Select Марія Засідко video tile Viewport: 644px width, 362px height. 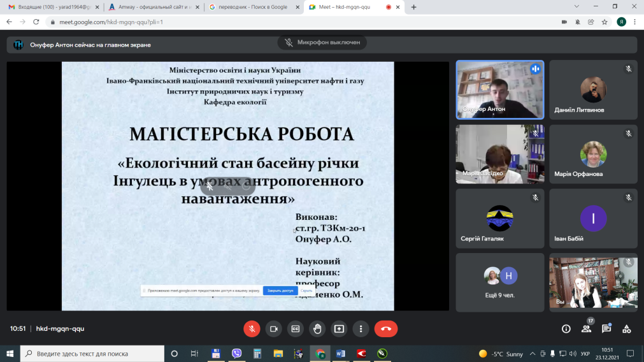tap(500, 154)
